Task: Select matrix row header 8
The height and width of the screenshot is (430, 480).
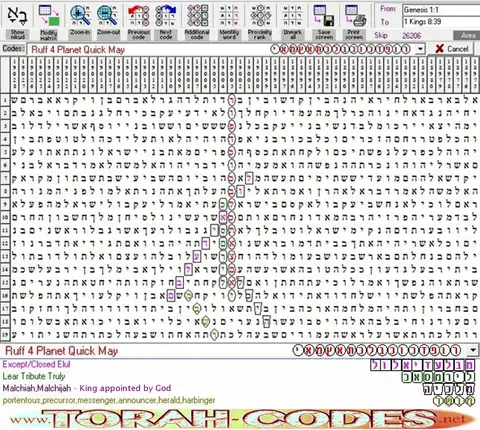Action: tap(5, 191)
